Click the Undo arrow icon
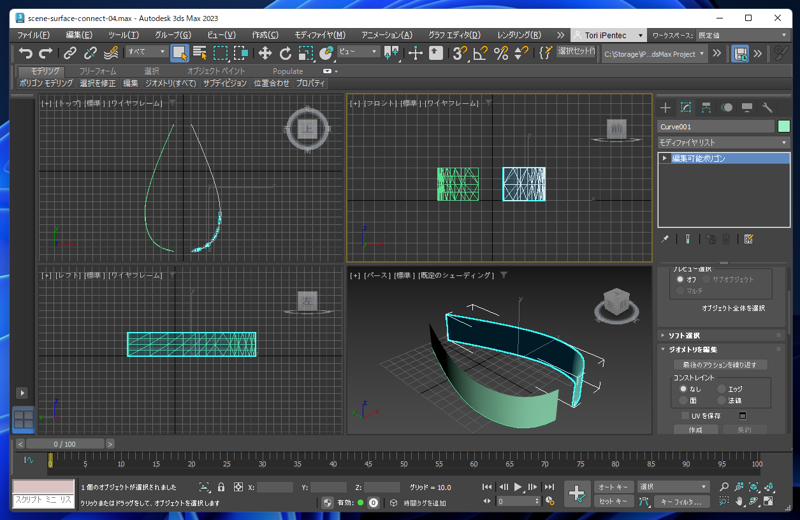The image size is (800, 520). (25, 53)
